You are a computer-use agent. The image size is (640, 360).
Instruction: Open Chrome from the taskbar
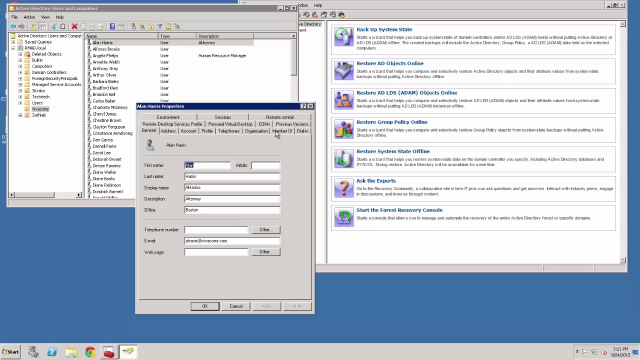point(90,352)
